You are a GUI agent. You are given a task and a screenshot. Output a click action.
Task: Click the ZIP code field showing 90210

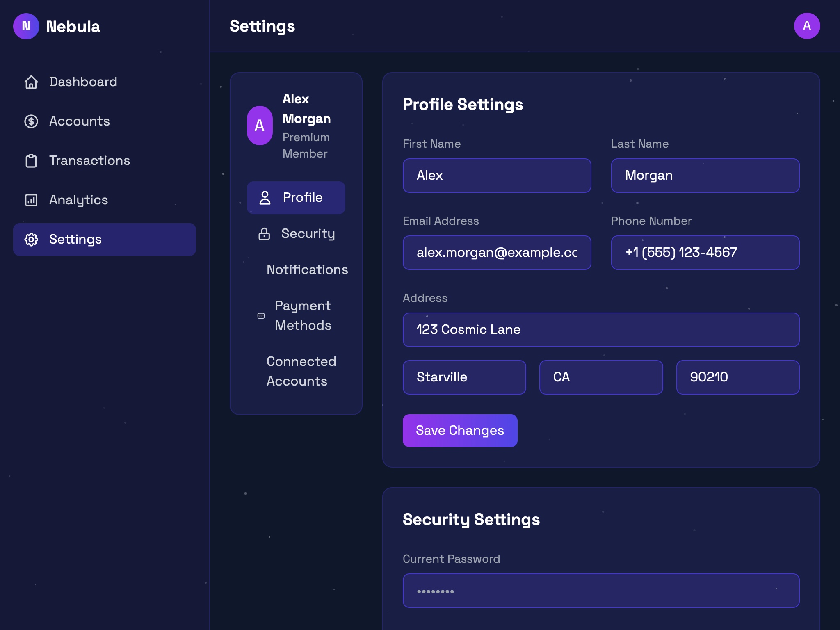coord(737,377)
